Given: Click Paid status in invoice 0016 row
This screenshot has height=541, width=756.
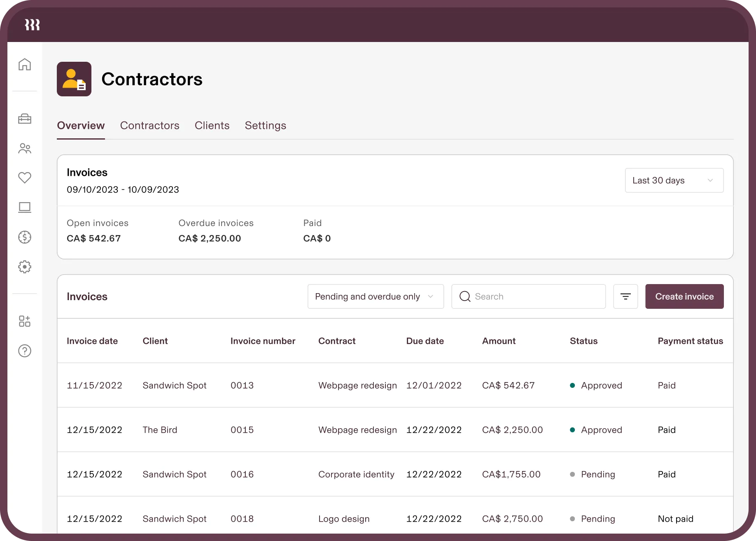Looking at the screenshot, I should [667, 474].
